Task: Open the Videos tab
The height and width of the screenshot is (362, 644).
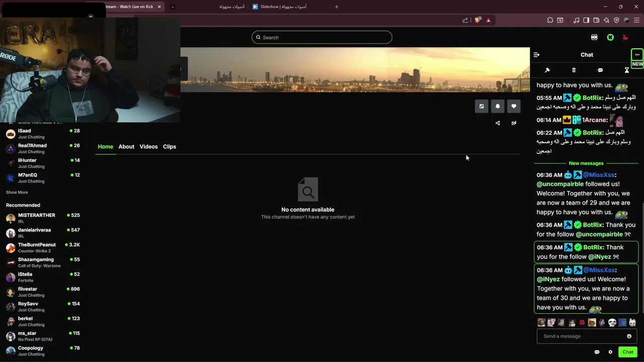Action: 148,147
